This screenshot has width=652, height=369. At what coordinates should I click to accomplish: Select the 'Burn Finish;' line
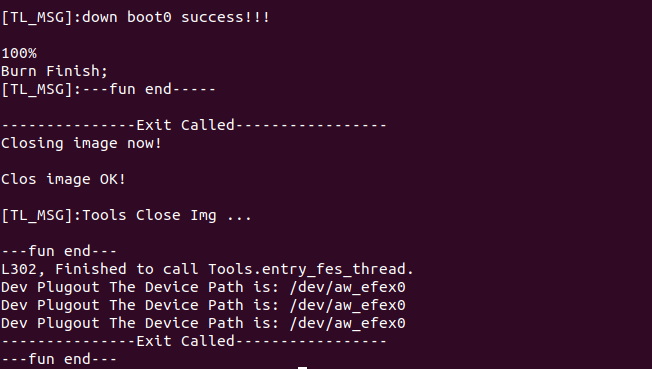[54, 71]
